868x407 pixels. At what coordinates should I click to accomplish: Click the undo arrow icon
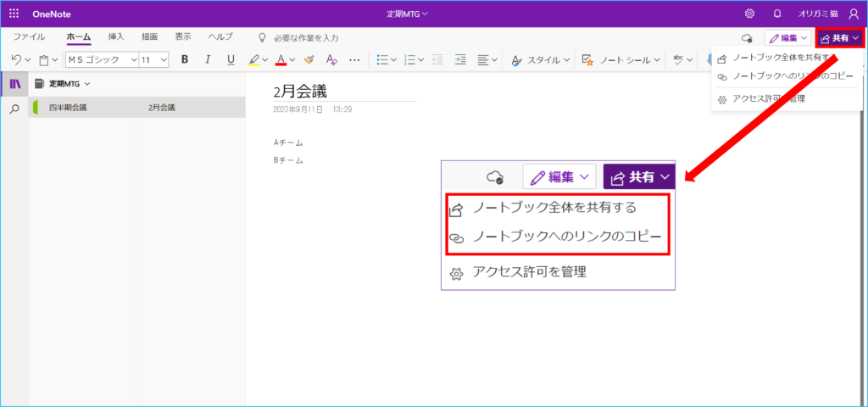click(16, 60)
